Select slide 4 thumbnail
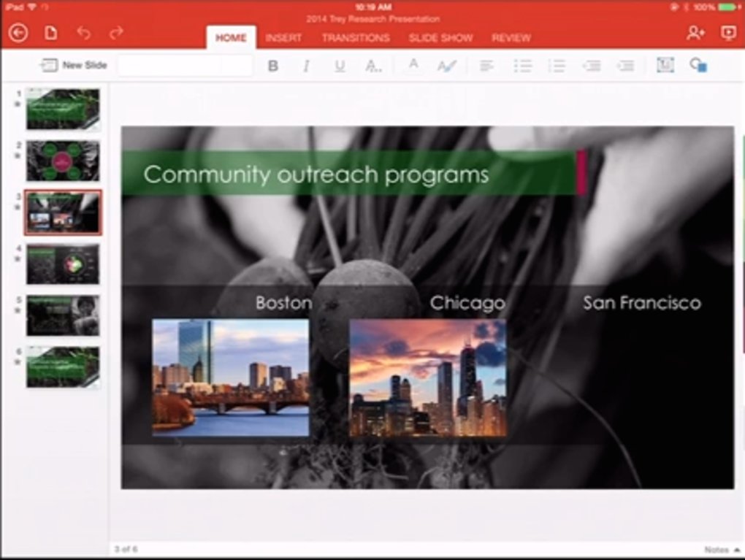Image resolution: width=745 pixels, height=560 pixels. 63,264
